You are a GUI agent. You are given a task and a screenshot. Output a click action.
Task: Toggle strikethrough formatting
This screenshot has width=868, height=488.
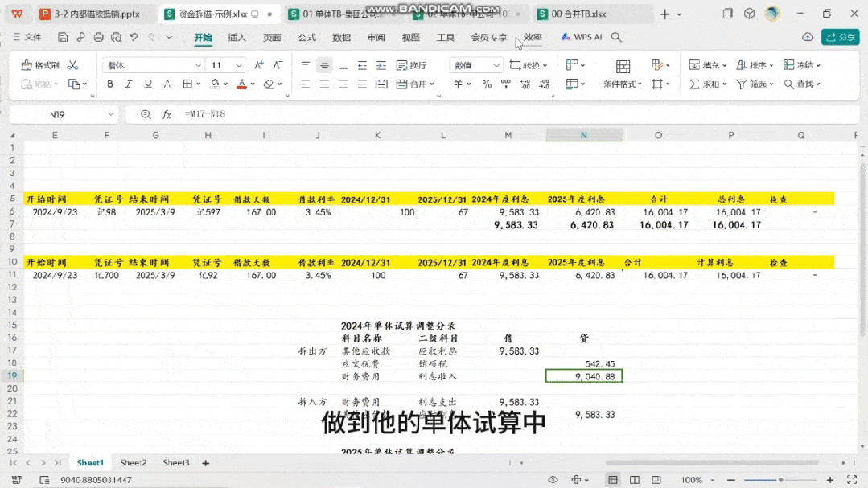167,84
